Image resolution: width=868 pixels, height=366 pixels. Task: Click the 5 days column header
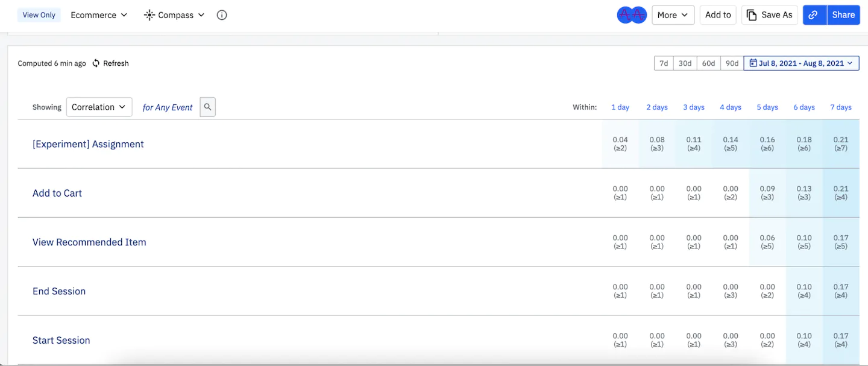pos(767,107)
